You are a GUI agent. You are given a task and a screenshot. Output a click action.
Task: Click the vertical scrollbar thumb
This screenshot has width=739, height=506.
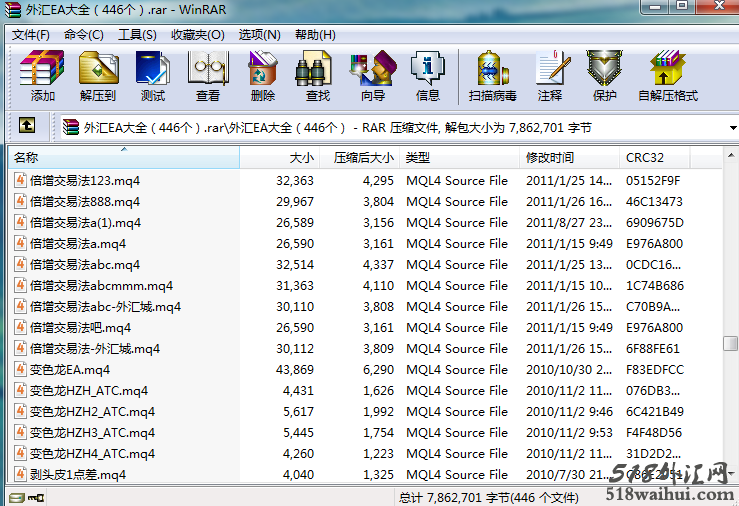pyautogui.click(x=731, y=343)
